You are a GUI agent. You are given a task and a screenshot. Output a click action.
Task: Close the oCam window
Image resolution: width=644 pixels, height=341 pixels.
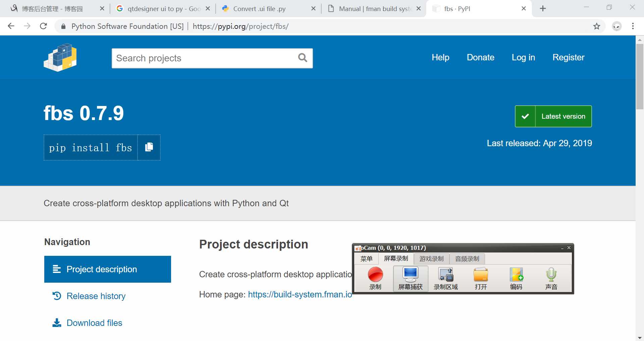pos(569,248)
